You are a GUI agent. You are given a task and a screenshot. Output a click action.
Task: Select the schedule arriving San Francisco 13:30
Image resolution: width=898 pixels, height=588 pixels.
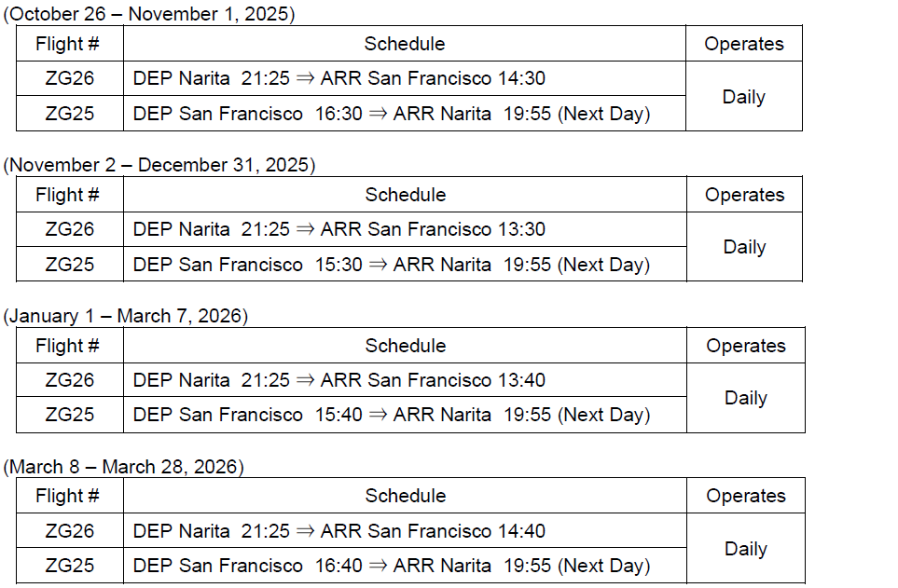338,229
